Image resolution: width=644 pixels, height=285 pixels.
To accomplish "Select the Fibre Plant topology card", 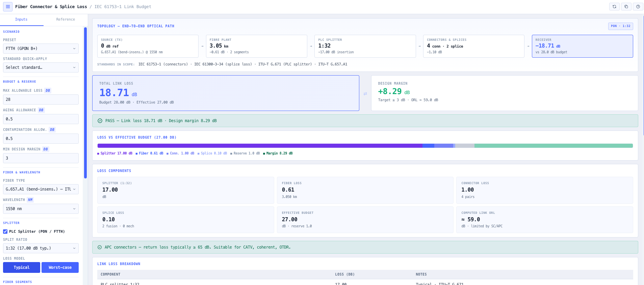I will 257,46.
